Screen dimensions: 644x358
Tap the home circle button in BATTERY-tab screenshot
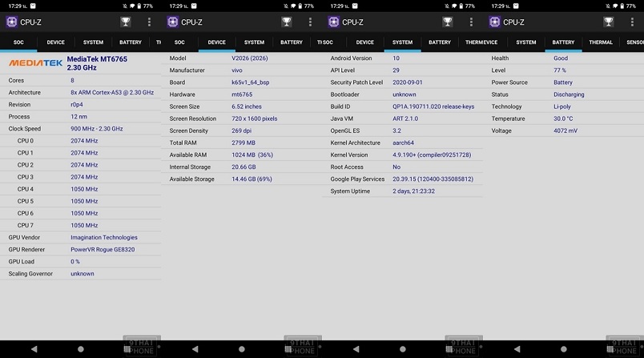[564, 349]
